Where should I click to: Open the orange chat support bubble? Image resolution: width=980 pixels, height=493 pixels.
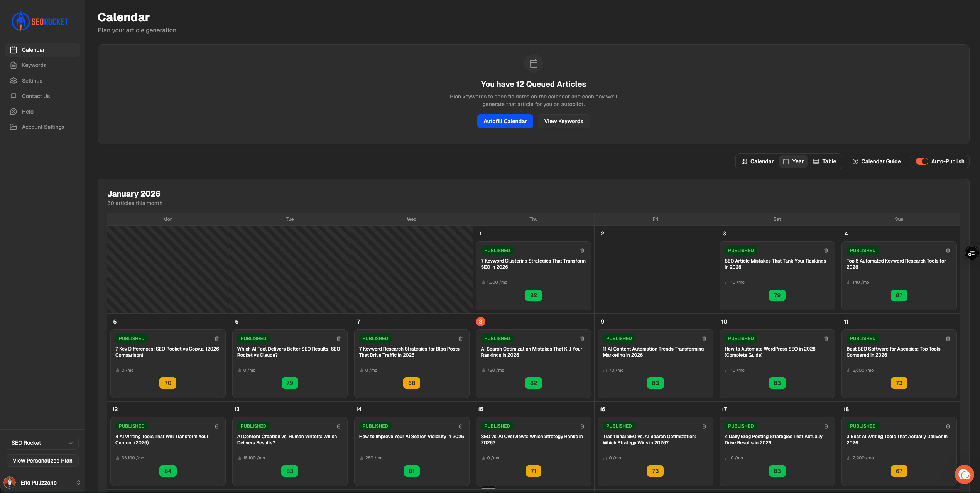tap(964, 474)
